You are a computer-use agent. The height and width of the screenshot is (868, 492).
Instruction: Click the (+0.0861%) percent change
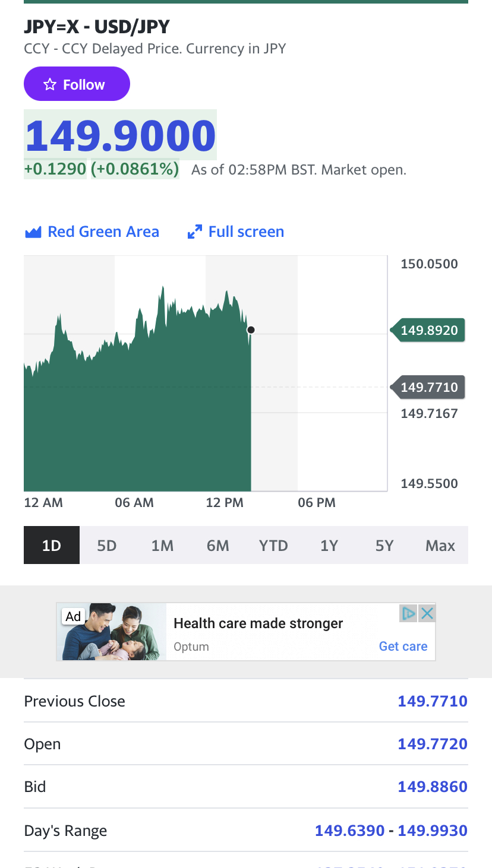tap(135, 169)
